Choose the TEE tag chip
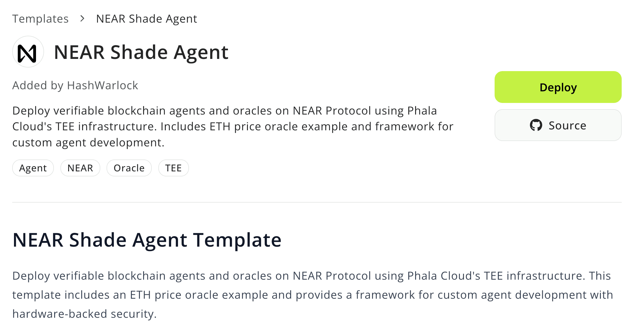Screen dimensions: 644x335 [173, 168]
